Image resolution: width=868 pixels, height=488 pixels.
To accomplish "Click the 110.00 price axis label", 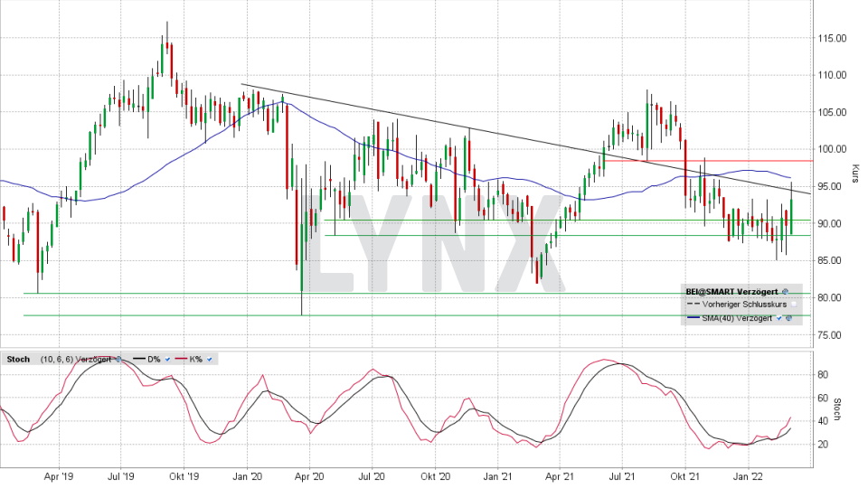I will point(832,75).
